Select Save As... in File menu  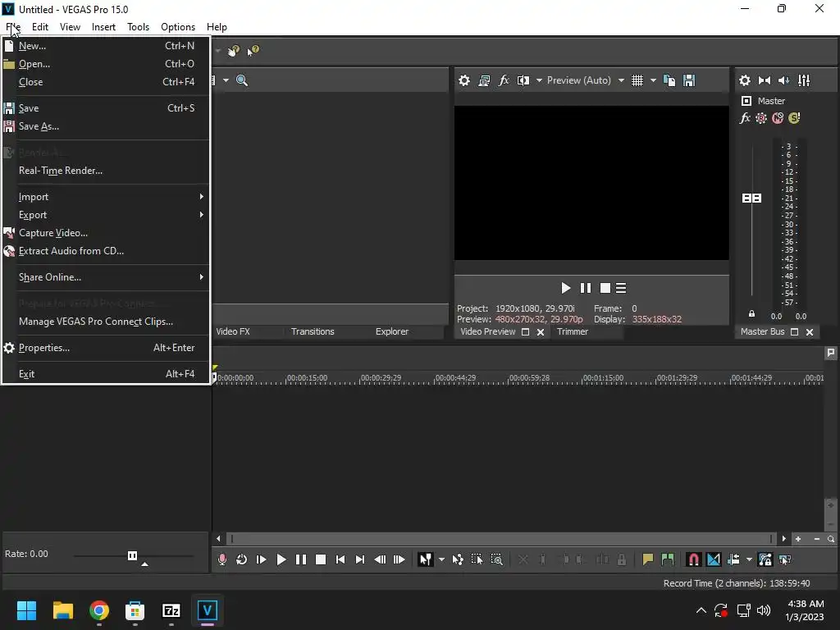[106, 126]
